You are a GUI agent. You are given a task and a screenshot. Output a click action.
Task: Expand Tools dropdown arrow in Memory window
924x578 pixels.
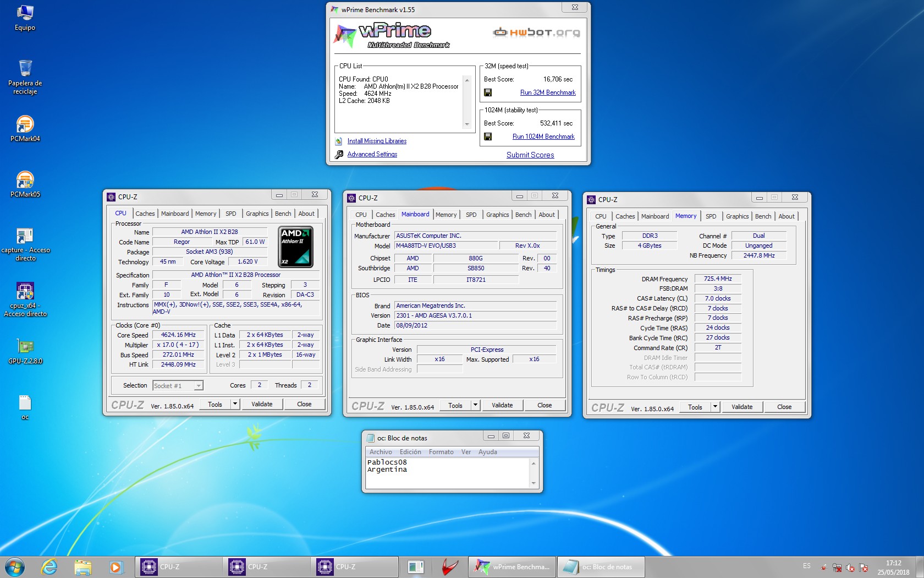coord(715,407)
